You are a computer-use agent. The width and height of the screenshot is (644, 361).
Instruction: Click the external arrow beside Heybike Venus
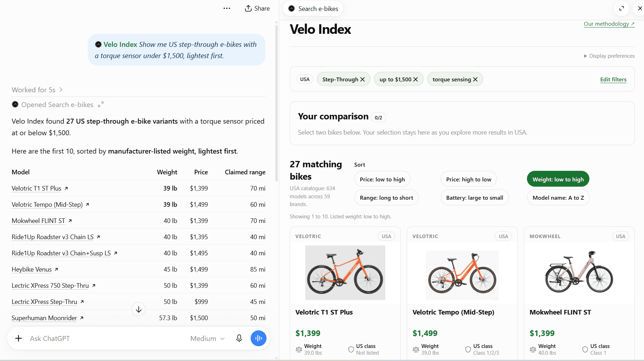point(56,269)
